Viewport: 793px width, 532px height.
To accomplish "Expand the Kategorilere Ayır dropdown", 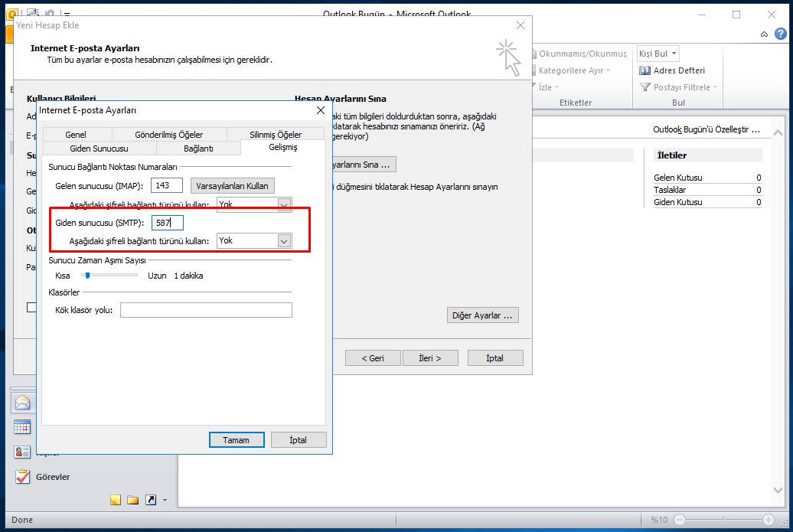I will tap(608, 70).
